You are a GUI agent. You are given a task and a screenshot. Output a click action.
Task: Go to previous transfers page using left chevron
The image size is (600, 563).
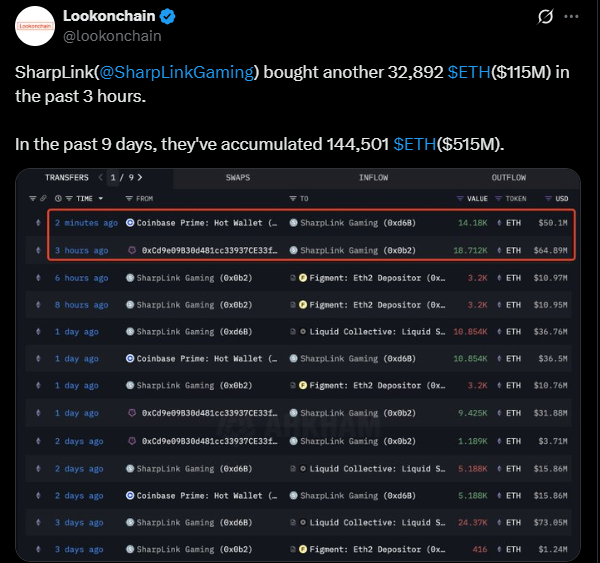tap(101, 178)
